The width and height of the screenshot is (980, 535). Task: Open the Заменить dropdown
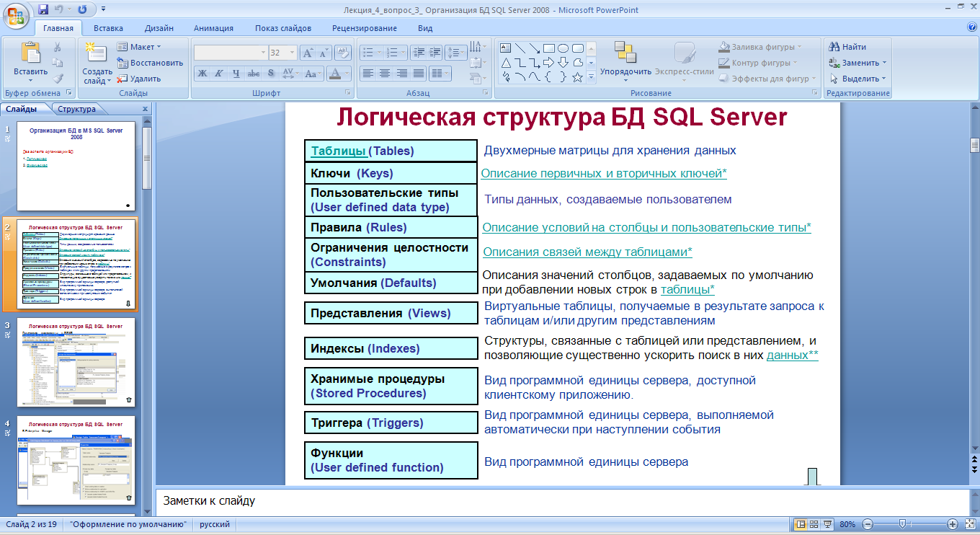click(x=858, y=63)
